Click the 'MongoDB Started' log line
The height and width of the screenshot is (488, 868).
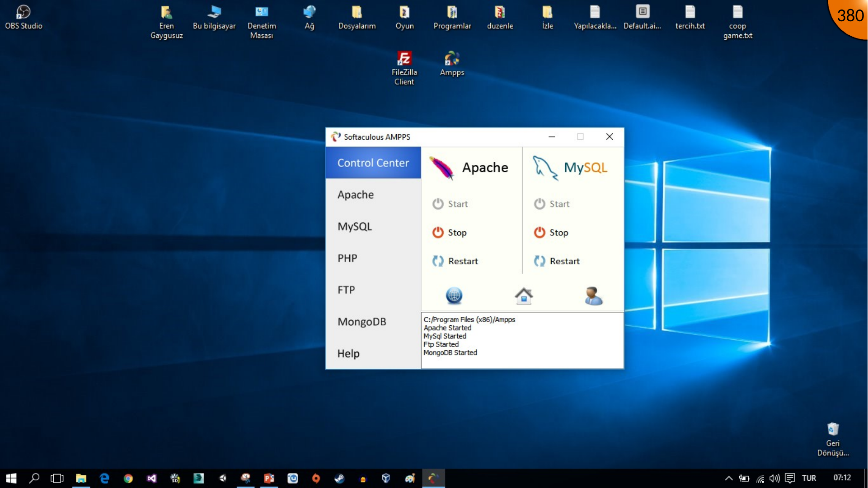450,352
